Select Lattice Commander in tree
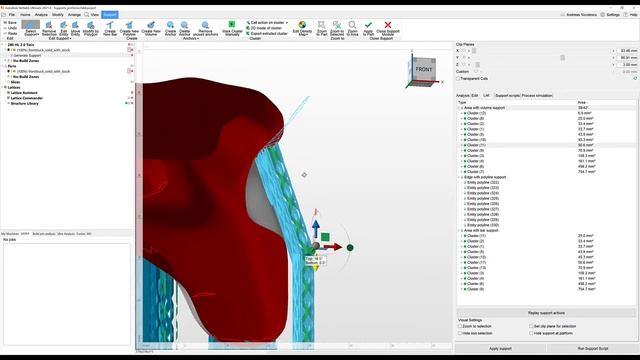The image size is (640, 360). [x=27, y=98]
